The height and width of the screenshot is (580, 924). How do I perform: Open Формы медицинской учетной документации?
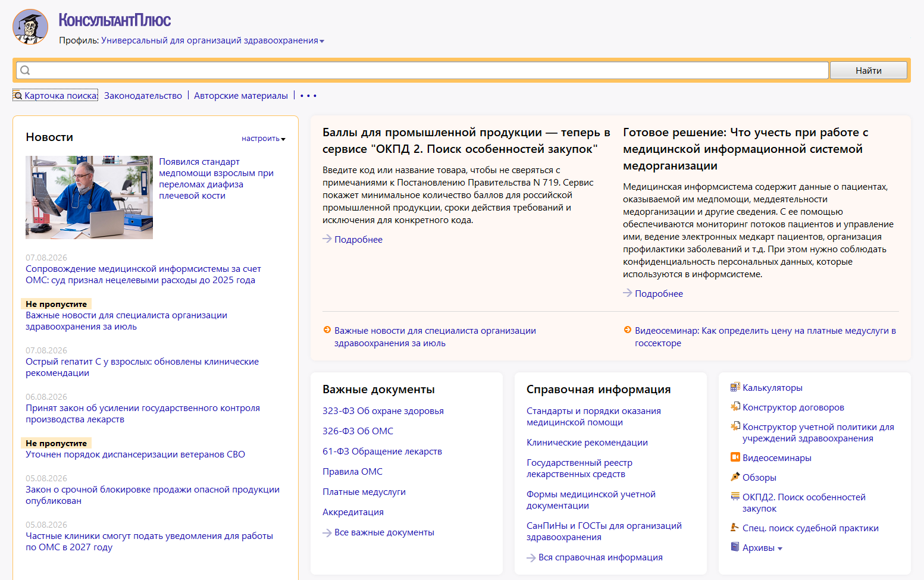pyautogui.click(x=591, y=500)
